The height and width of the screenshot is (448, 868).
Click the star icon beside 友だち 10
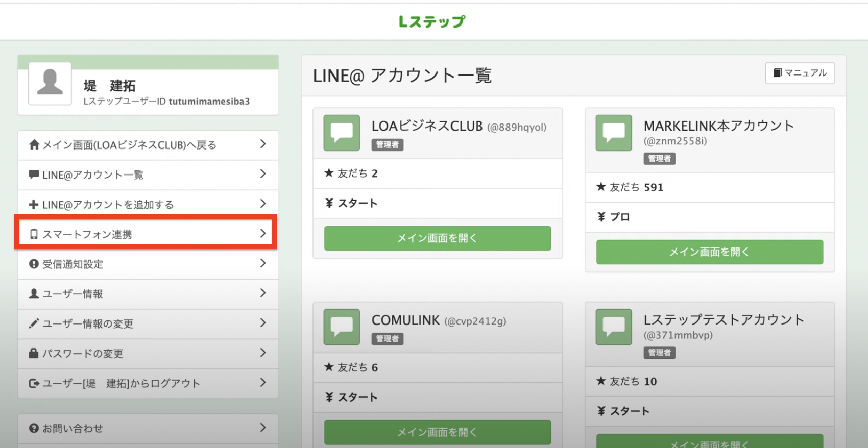(601, 381)
